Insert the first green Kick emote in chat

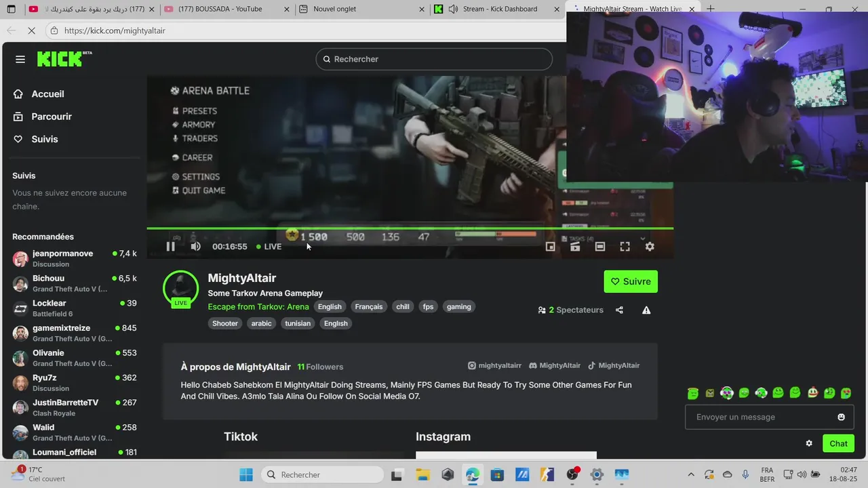pyautogui.click(x=692, y=393)
